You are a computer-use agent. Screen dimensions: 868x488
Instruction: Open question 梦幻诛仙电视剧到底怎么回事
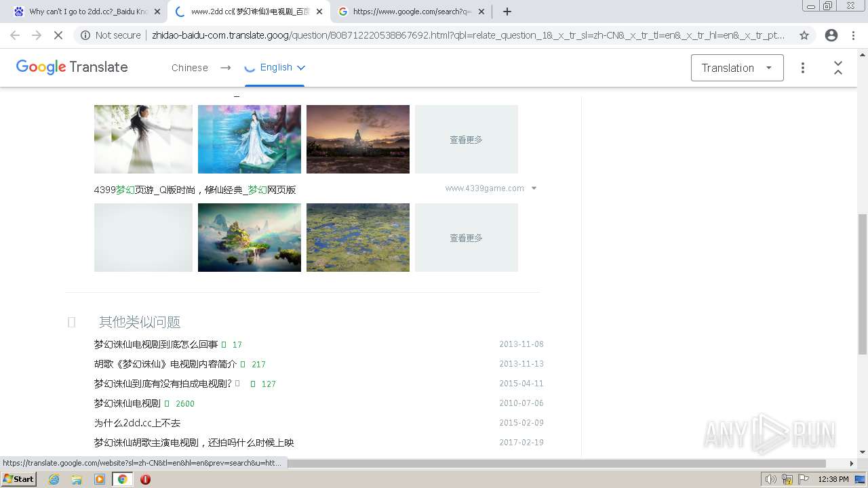(156, 344)
